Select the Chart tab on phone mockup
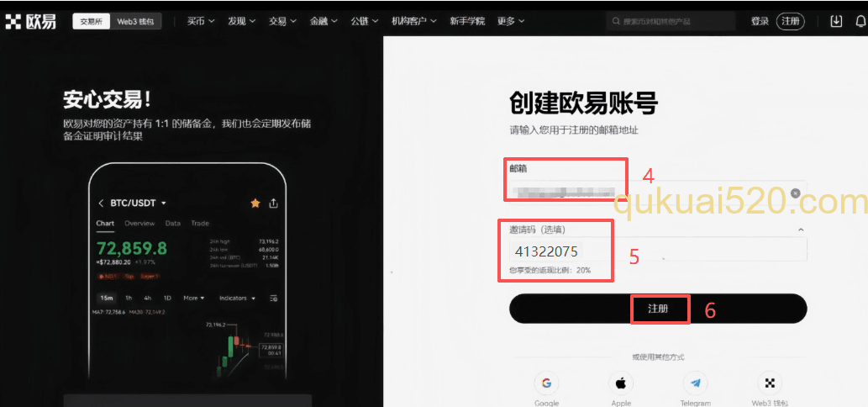 [x=105, y=224]
